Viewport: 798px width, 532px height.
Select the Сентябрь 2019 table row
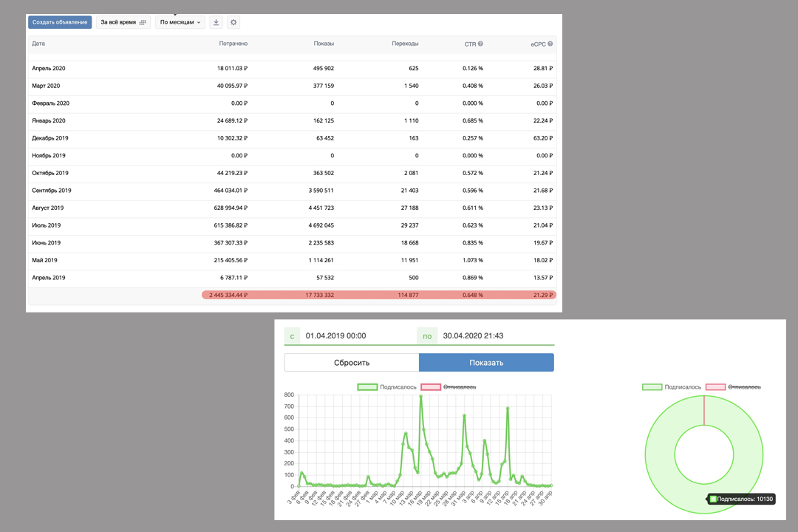coord(292,191)
